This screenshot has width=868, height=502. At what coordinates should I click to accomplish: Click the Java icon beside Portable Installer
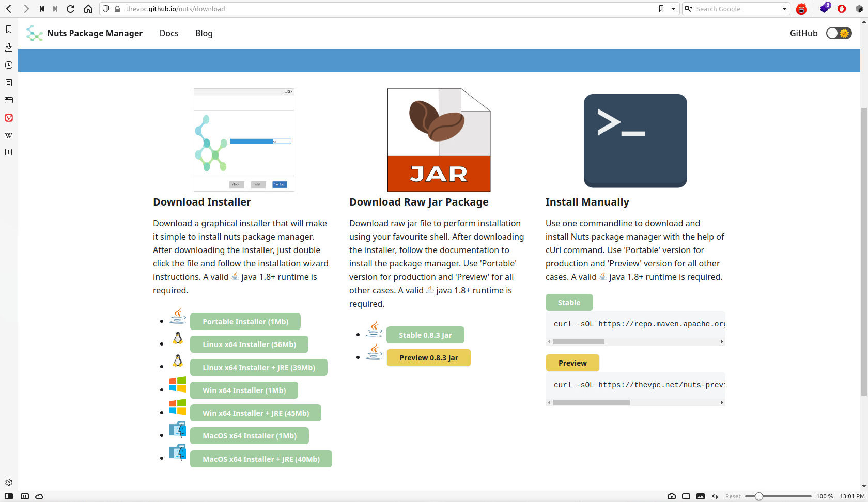178,316
